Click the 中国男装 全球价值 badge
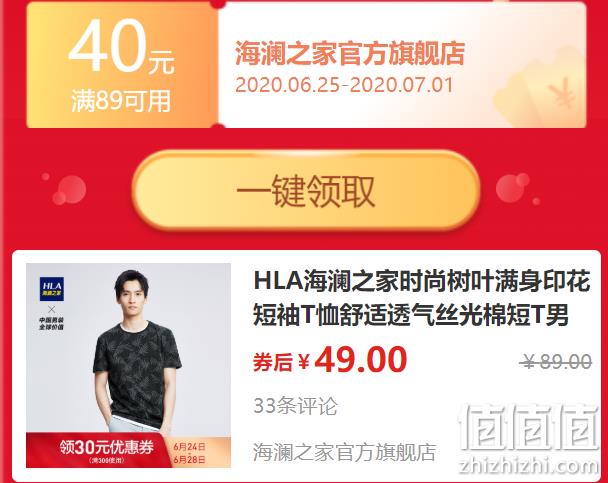 pos(51,323)
